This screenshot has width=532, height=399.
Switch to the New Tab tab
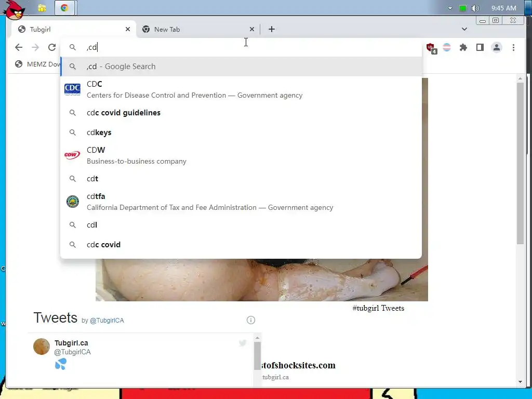pos(199,29)
